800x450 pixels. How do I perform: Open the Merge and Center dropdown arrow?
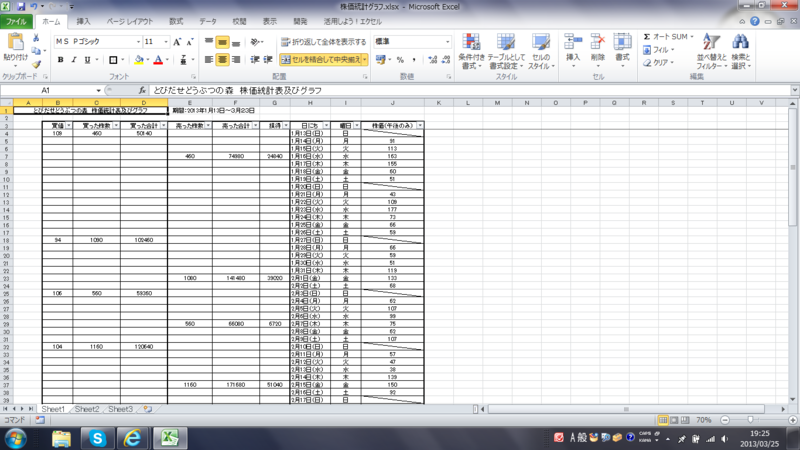point(365,60)
